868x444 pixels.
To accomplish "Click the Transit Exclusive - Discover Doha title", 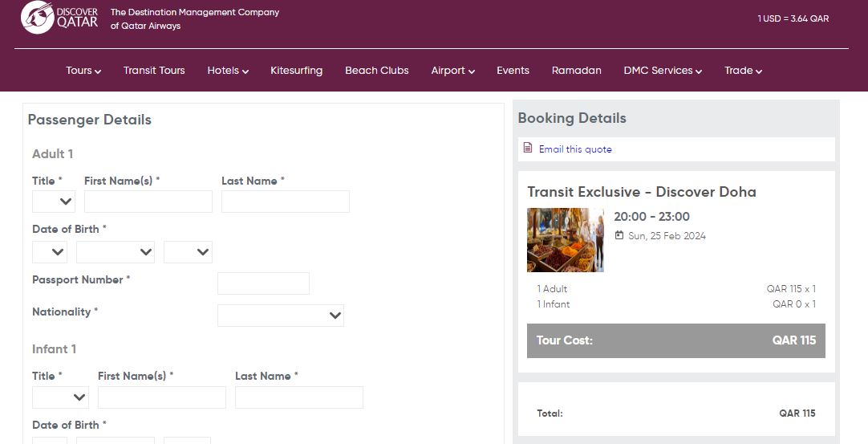I will pyautogui.click(x=642, y=192).
